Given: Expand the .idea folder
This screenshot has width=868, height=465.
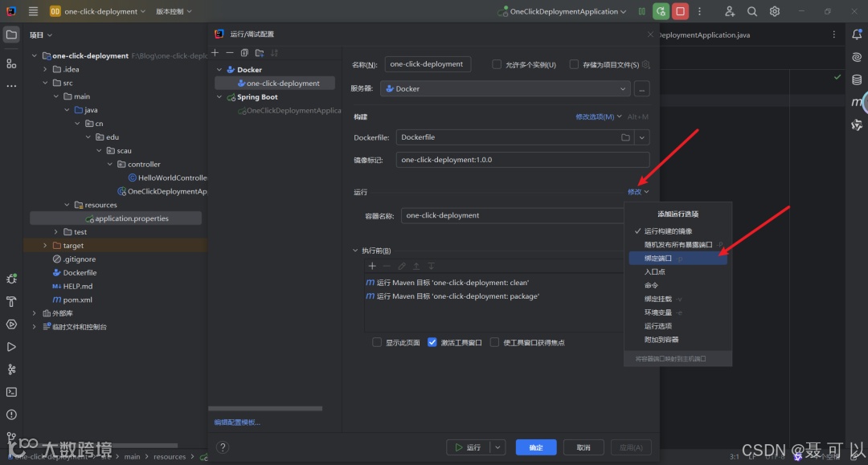Looking at the screenshot, I should [45, 69].
